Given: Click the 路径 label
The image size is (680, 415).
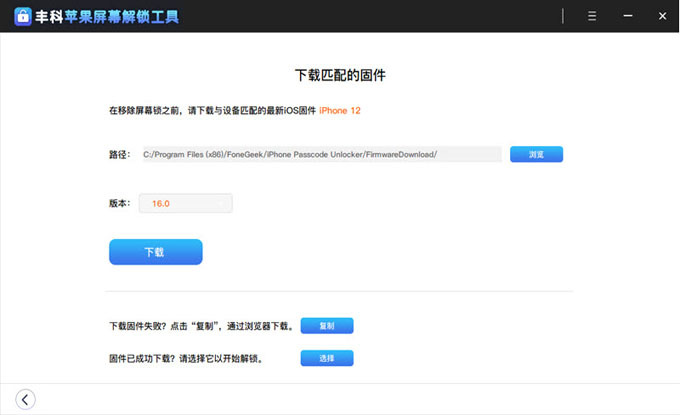Looking at the screenshot, I should point(119,154).
